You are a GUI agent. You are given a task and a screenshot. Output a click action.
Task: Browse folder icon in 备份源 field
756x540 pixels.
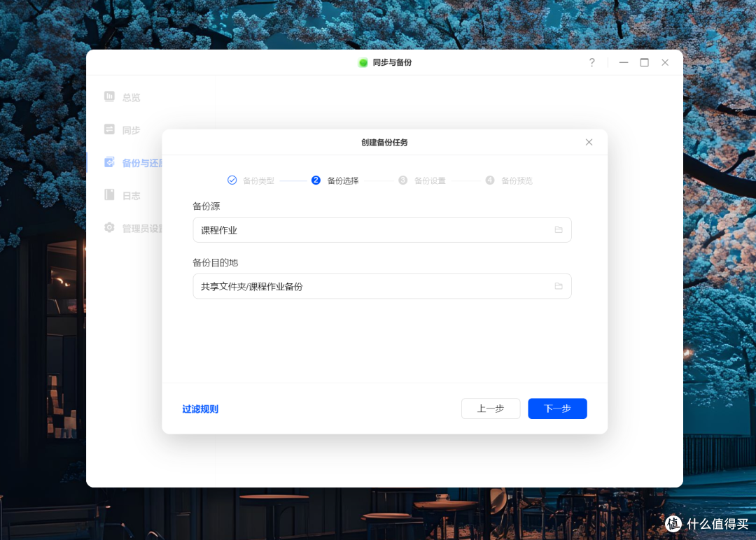coord(559,229)
